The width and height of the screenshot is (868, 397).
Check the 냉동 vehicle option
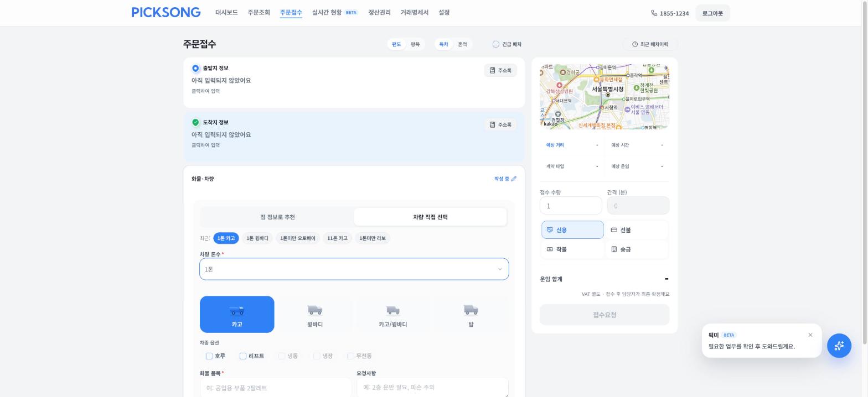(282, 356)
